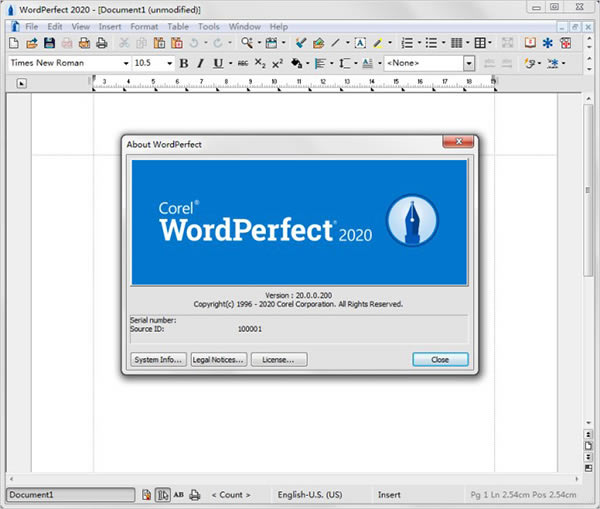Click the Strikethrough text icon

click(243, 63)
